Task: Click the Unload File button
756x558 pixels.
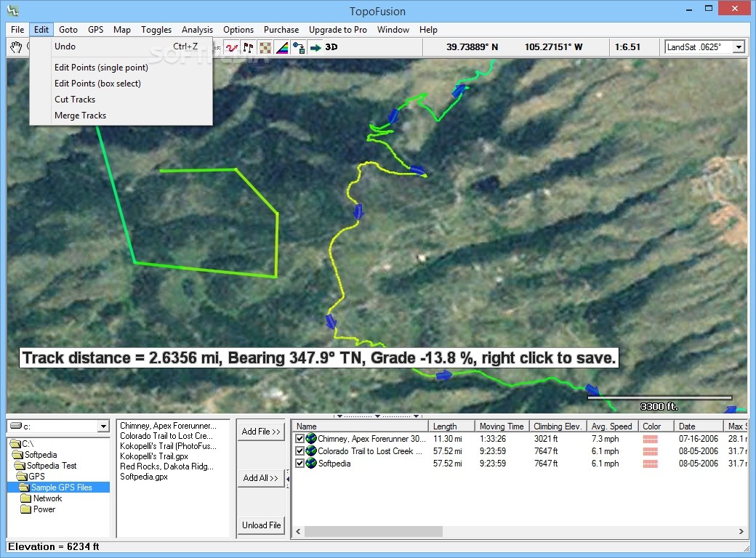Action: click(x=261, y=525)
